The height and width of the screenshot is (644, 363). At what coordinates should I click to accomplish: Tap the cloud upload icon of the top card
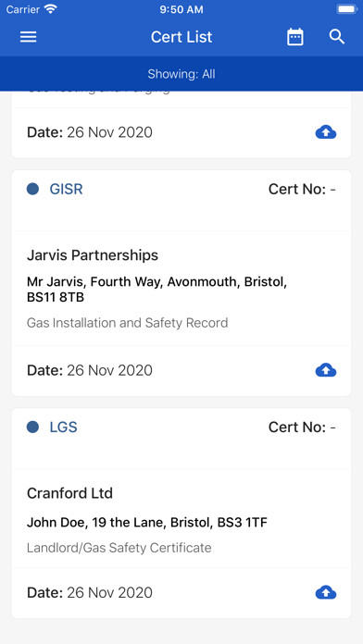click(326, 132)
